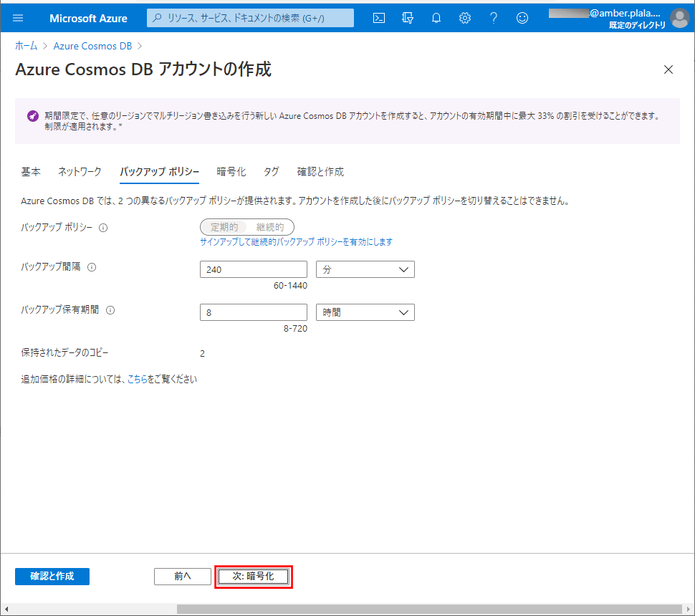Click the Azure Cosmos DB アカウントの作成 heading

[143, 69]
